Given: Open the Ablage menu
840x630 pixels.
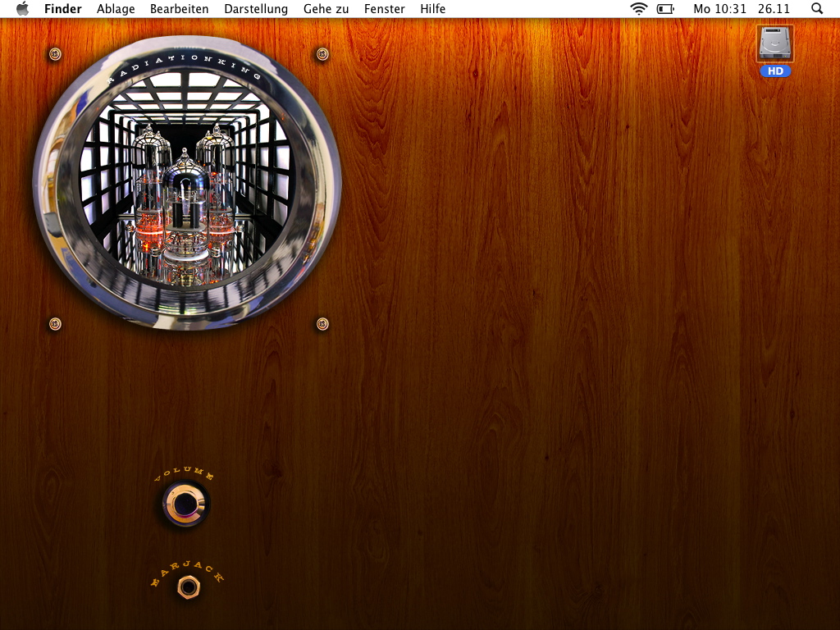Looking at the screenshot, I should pos(116,9).
